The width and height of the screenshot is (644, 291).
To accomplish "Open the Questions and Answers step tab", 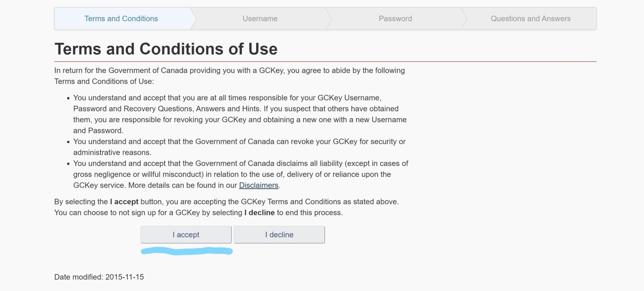I will 530,19.
